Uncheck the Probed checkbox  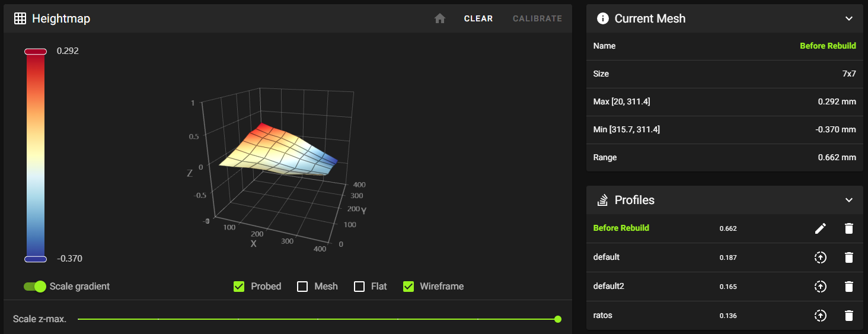[239, 287]
